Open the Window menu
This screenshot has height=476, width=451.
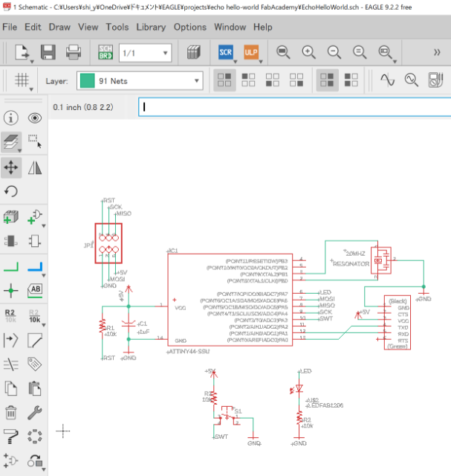[230, 27]
